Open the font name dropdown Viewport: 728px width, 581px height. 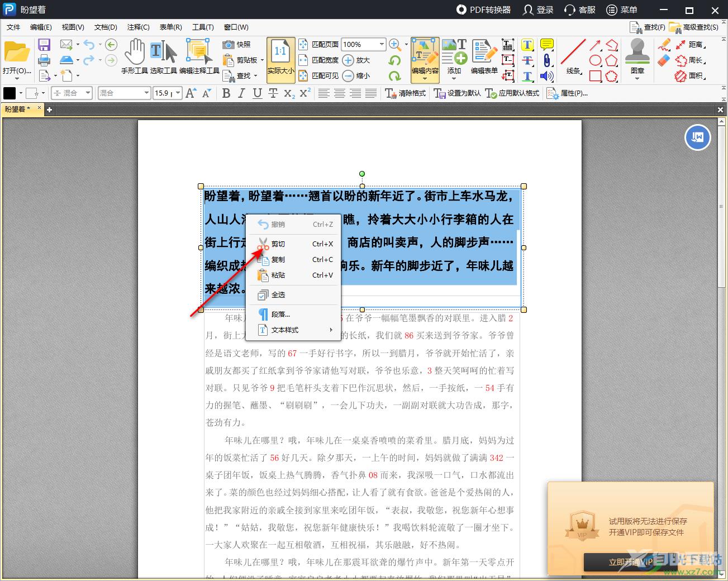click(147, 93)
